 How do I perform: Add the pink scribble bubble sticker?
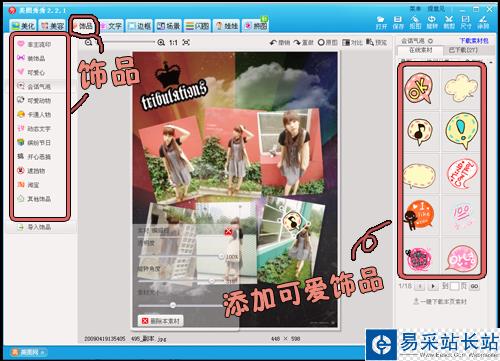pyautogui.click(x=419, y=258)
